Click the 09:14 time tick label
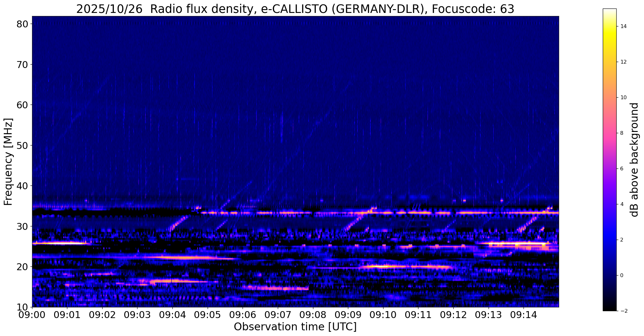The image size is (644, 336). coord(523,315)
